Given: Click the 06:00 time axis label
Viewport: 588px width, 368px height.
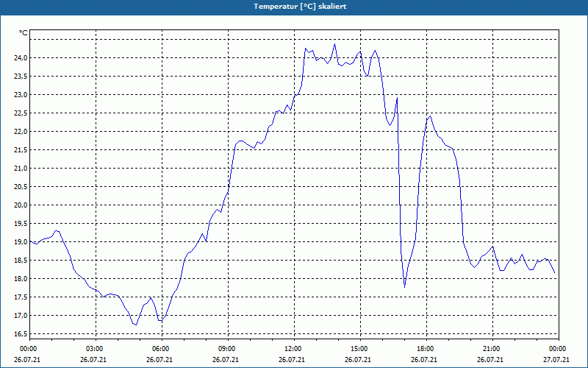Looking at the screenshot, I should pos(159,349).
